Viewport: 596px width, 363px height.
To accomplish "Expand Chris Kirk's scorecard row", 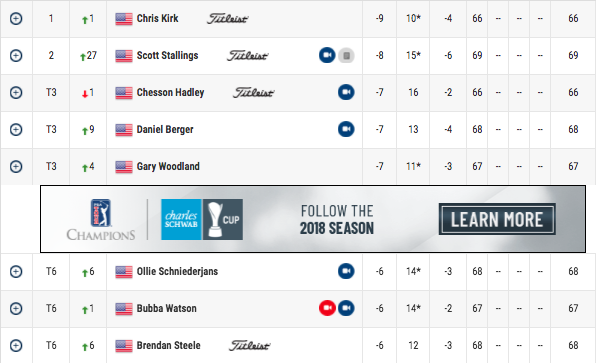I will click(16, 19).
